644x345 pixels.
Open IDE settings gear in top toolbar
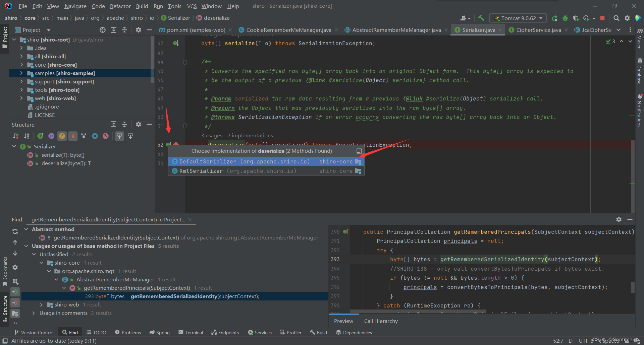[627, 18]
